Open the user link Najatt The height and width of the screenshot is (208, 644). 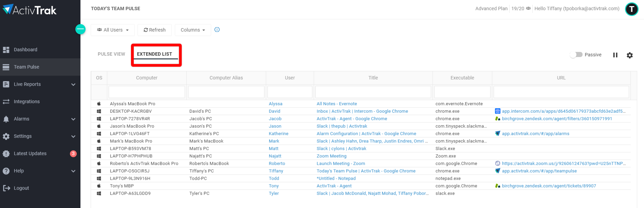(275, 156)
